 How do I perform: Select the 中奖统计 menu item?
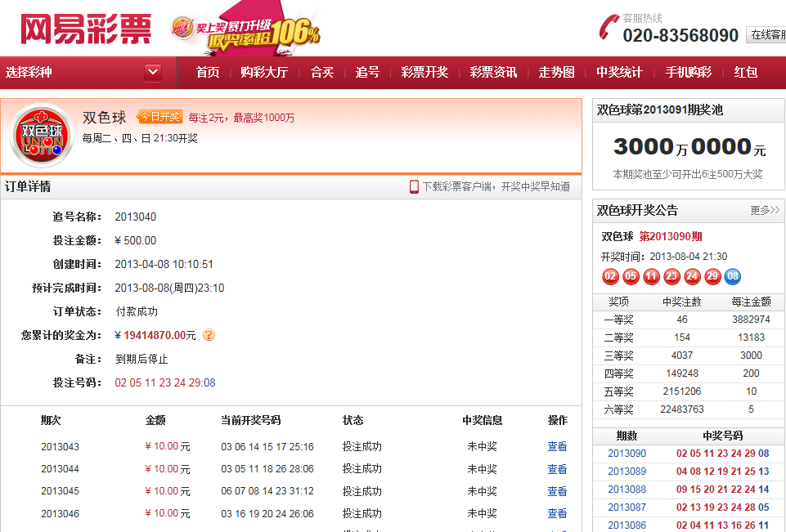pyautogui.click(x=619, y=73)
